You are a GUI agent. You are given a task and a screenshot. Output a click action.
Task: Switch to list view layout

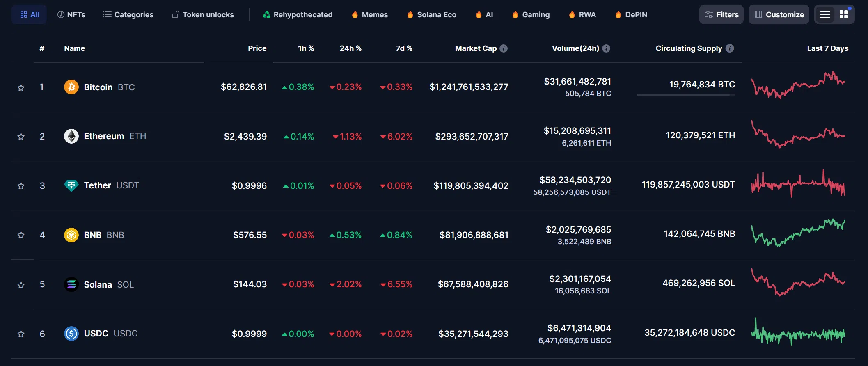pos(825,14)
